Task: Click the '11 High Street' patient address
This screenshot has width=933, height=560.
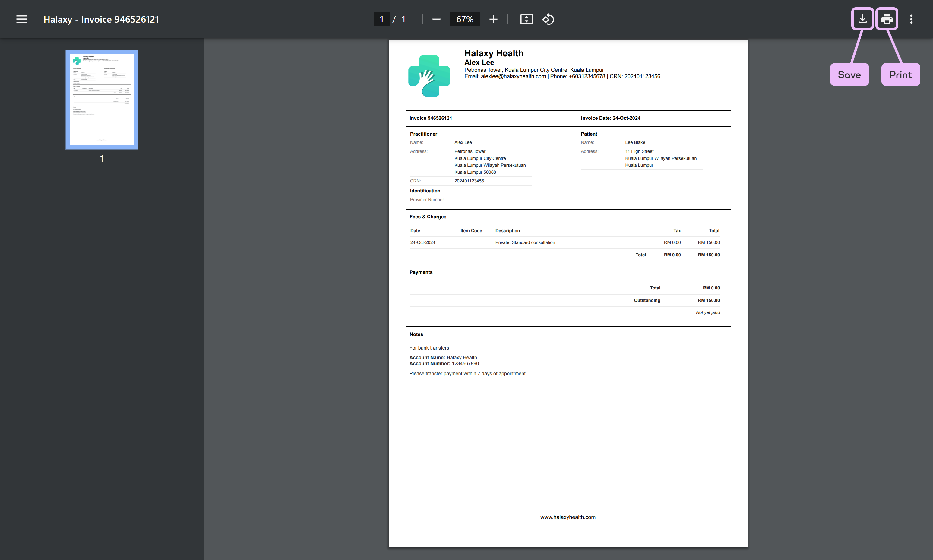Action: click(x=639, y=151)
